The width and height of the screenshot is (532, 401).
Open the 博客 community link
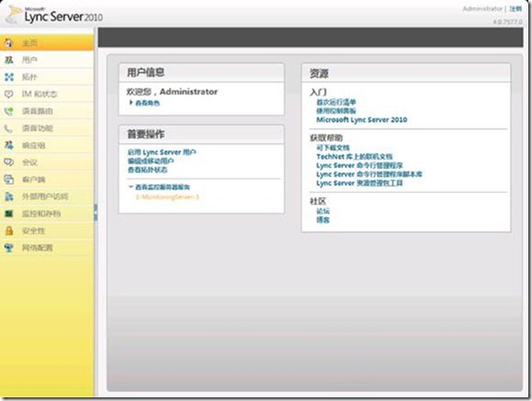point(323,220)
